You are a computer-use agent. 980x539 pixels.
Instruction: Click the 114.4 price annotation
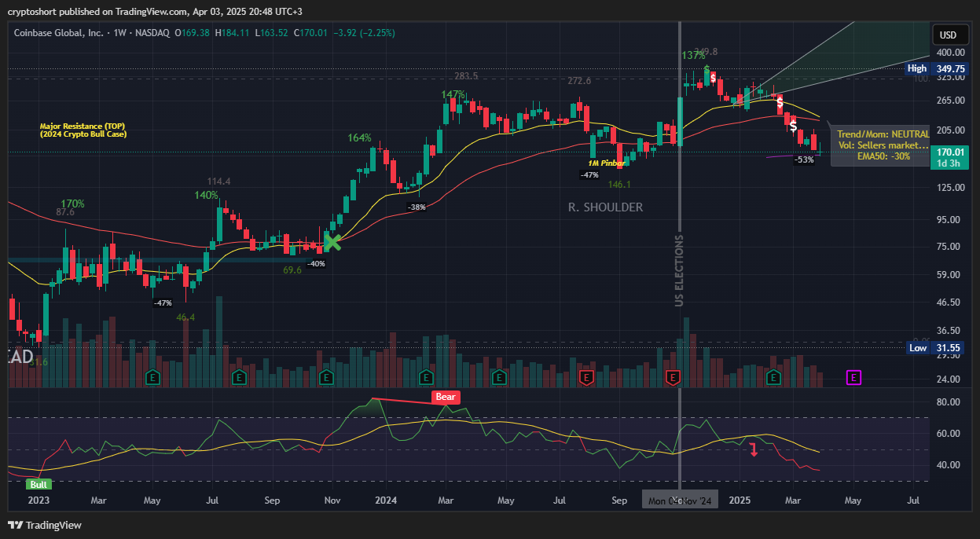(218, 181)
